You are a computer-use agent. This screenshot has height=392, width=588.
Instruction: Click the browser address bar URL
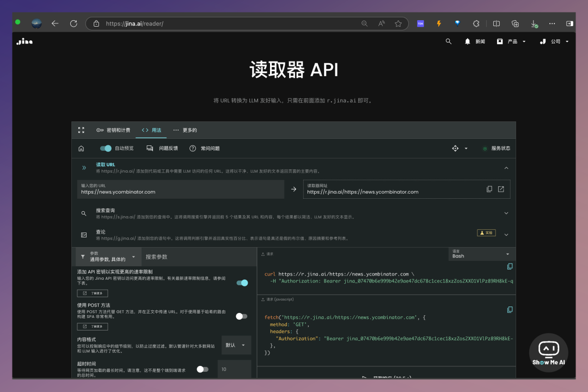(134, 23)
